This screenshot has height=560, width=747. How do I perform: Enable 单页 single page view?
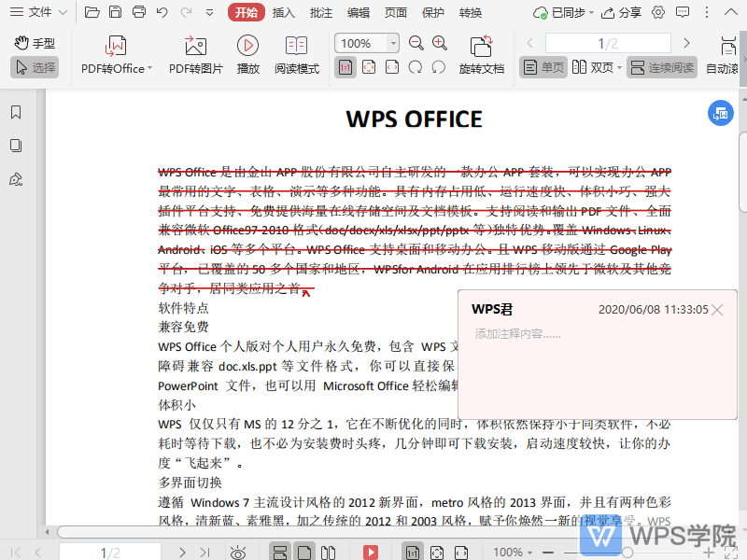542,67
